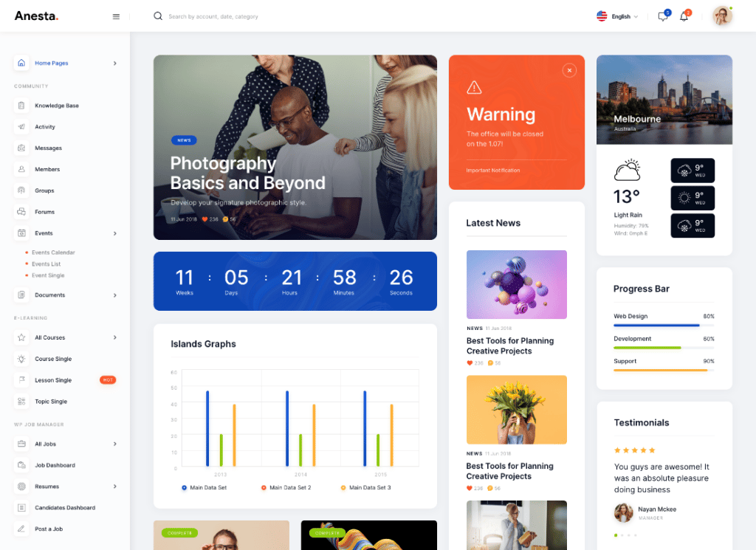Expand the All Jobs chevron
The image size is (756, 550).
(x=114, y=444)
